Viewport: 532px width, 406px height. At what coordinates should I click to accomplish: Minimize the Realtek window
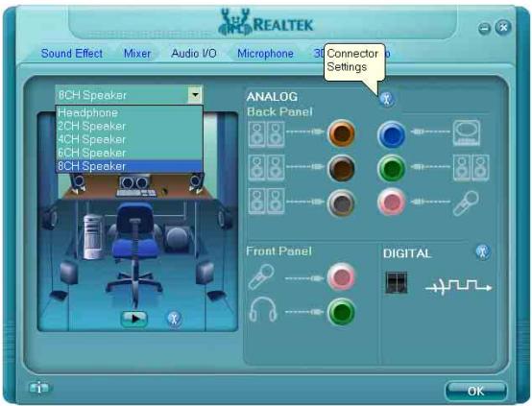(x=484, y=29)
